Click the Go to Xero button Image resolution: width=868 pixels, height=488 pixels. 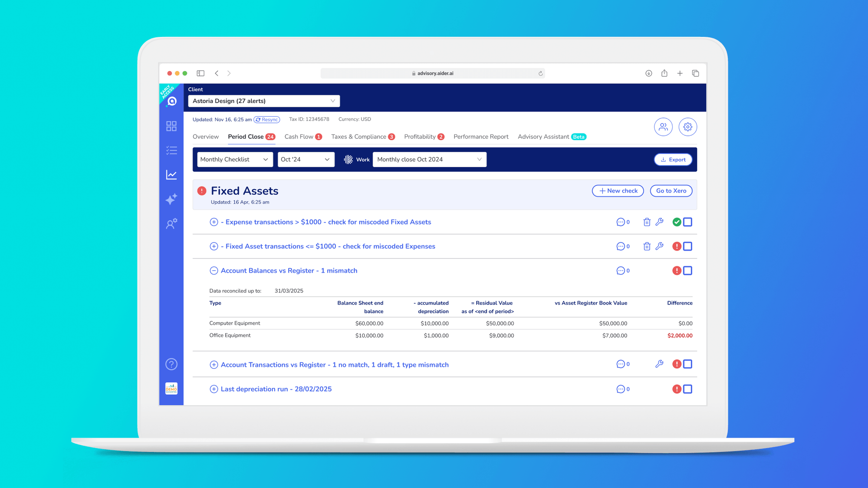click(671, 191)
